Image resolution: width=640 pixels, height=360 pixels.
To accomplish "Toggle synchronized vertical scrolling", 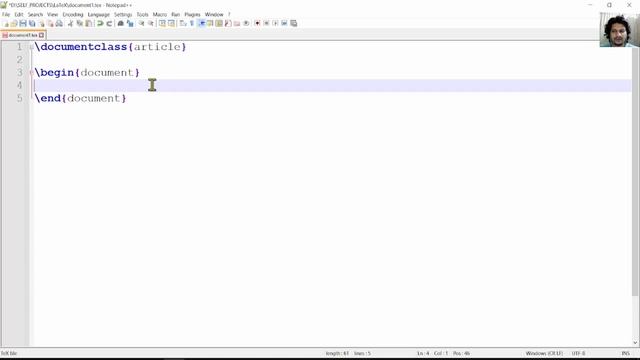I will point(162,23).
